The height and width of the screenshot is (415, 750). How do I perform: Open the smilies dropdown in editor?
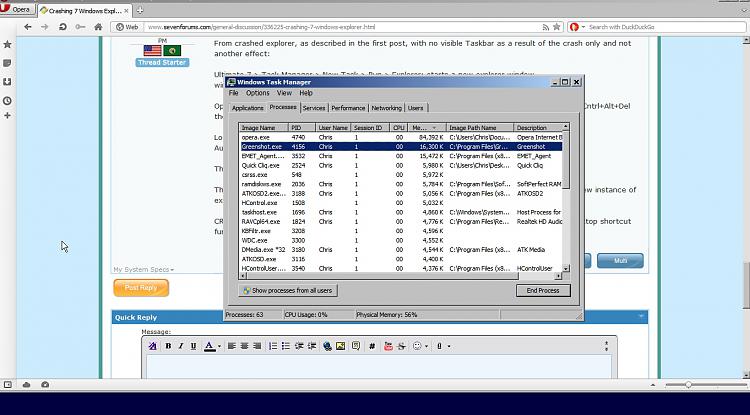click(426, 347)
